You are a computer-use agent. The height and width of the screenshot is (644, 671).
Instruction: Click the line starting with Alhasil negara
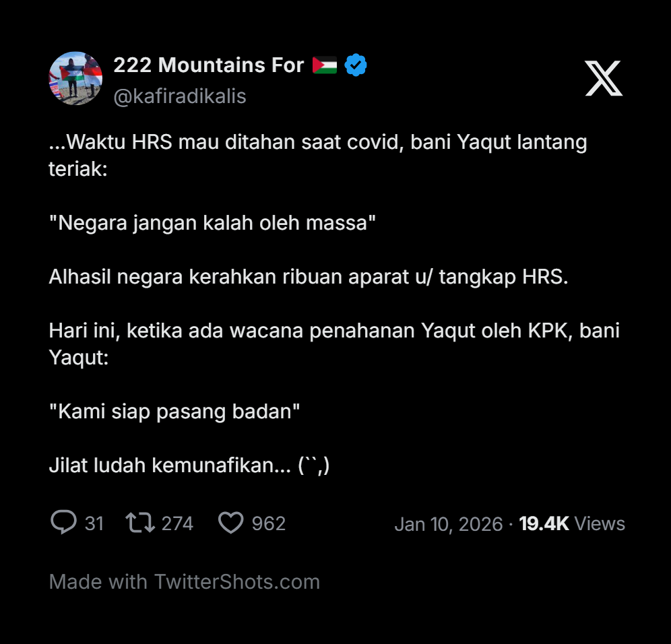pyautogui.click(x=309, y=277)
